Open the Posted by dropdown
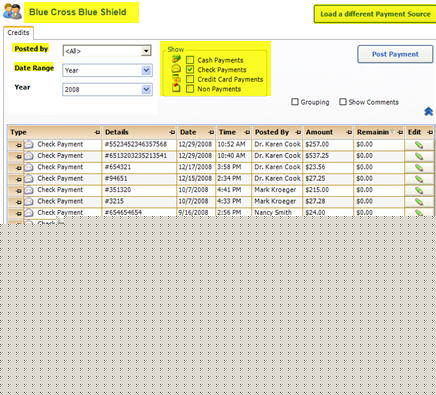Viewport: 436px width, 395px height. (x=146, y=51)
